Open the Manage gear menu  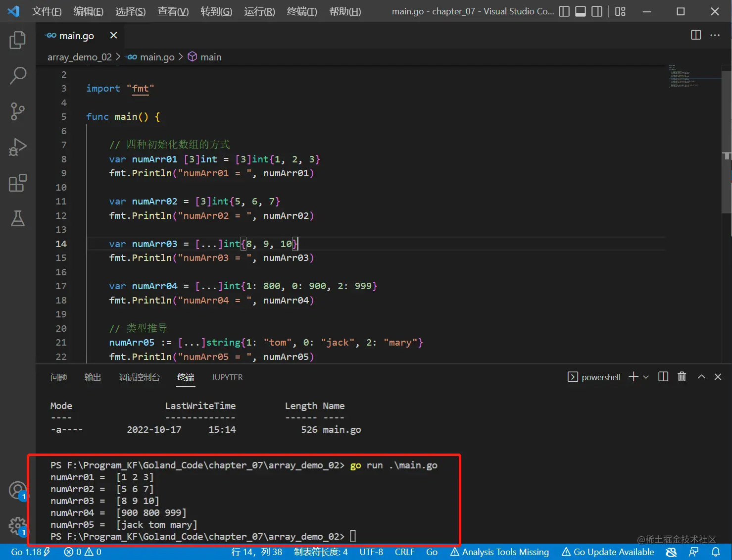(x=18, y=526)
